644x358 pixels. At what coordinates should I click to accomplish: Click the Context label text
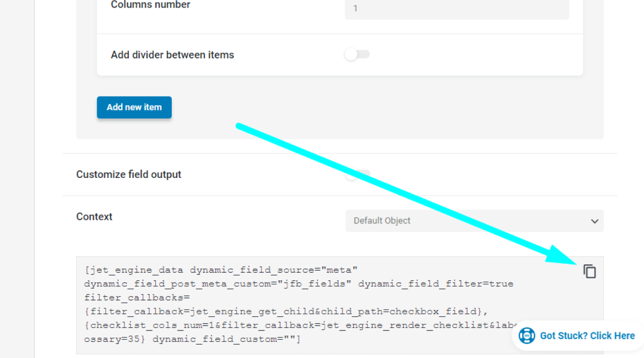[94, 217]
